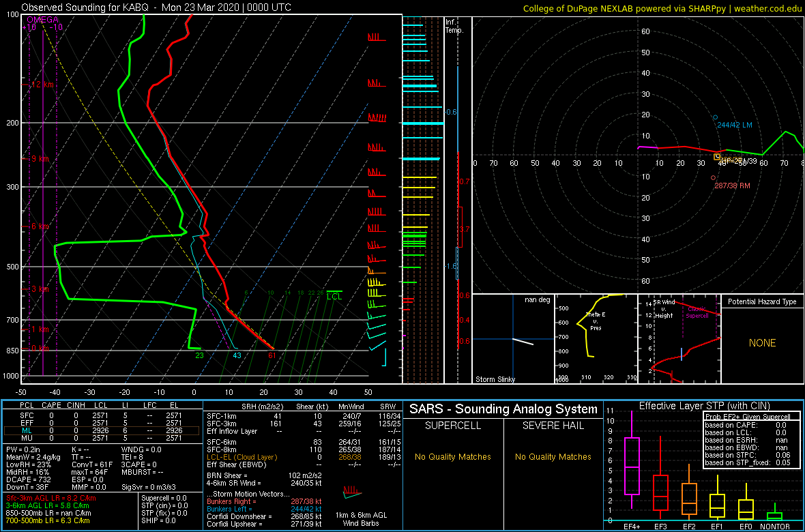Viewport: 805px width, 532px height.
Task: Select the 244/42 LM hodograph label
Action: (735, 125)
